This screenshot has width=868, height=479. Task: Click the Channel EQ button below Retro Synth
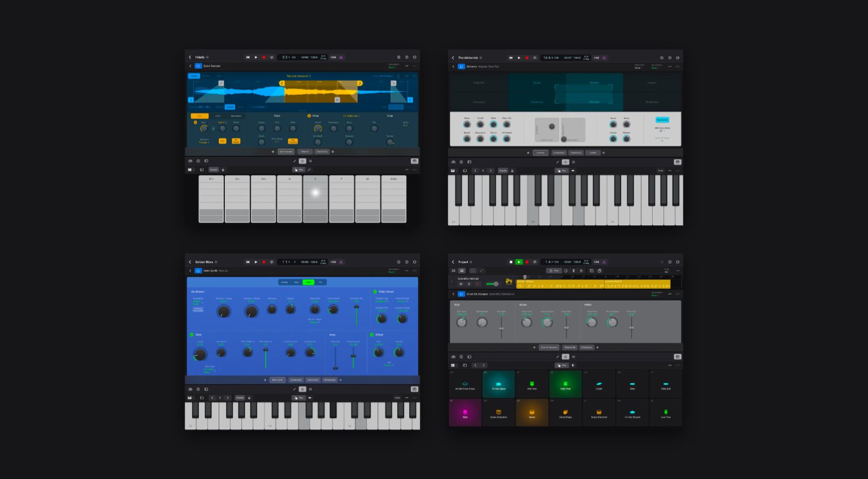tap(314, 380)
